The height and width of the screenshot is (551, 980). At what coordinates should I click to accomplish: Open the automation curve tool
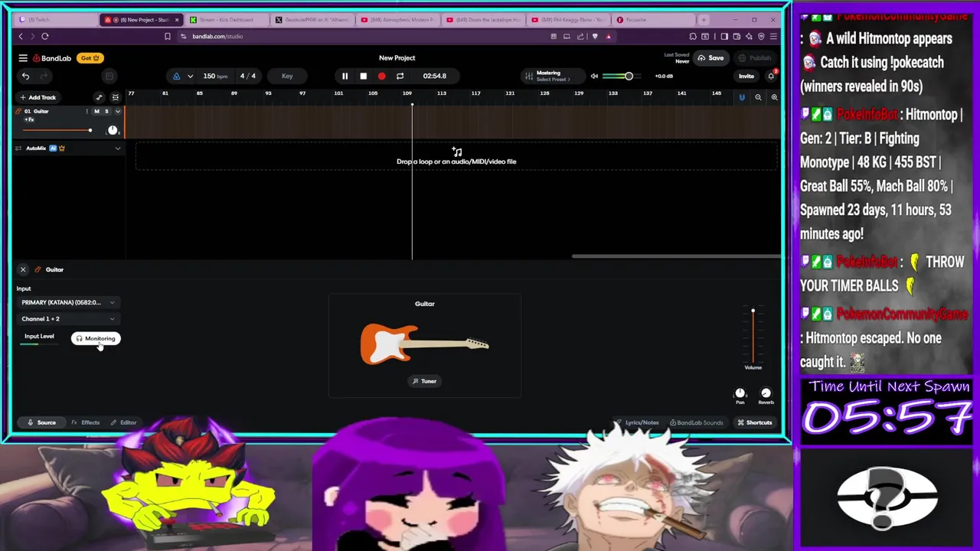pos(99,97)
